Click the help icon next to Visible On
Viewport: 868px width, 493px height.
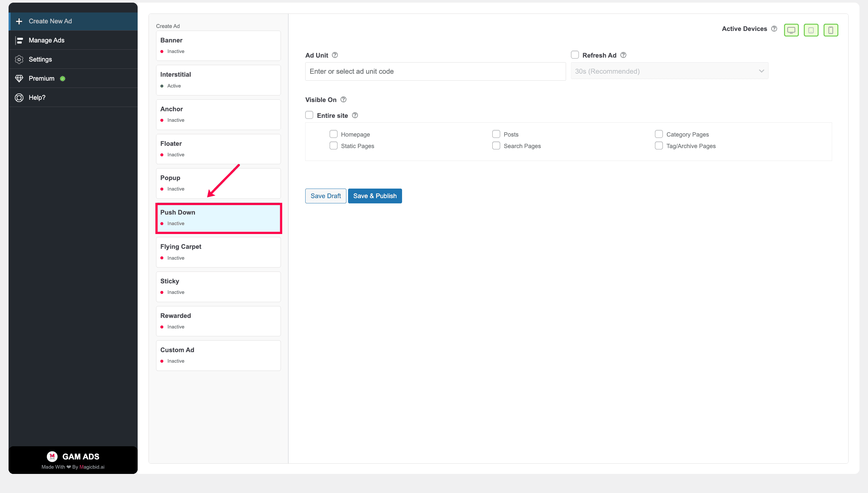tap(343, 99)
